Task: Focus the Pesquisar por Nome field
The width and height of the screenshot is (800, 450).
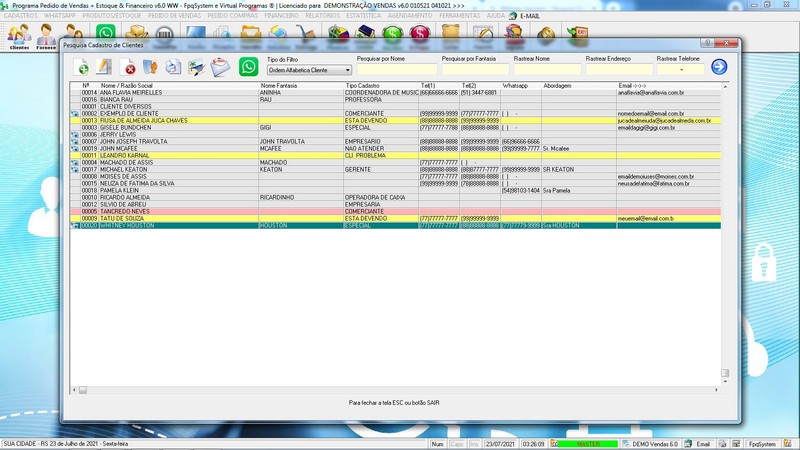Action: [x=396, y=69]
